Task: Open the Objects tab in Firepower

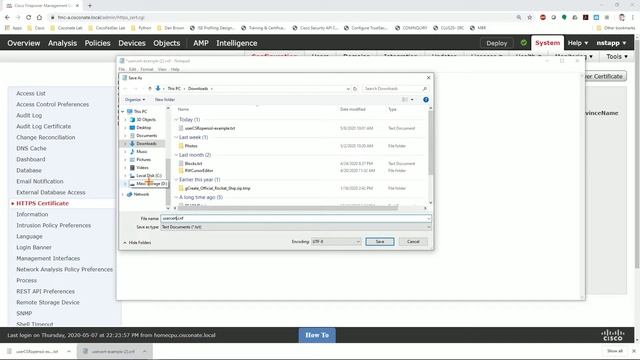Action: point(167,43)
